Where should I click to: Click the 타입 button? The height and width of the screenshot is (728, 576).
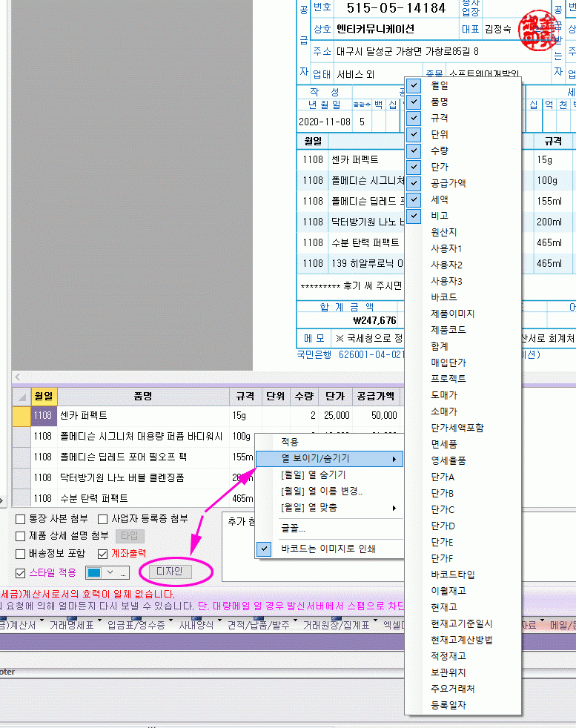130,536
